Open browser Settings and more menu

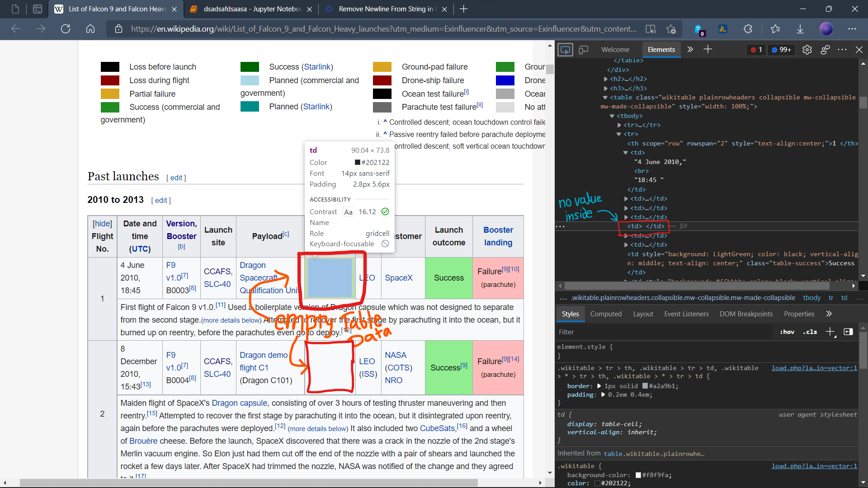pos(852,29)
